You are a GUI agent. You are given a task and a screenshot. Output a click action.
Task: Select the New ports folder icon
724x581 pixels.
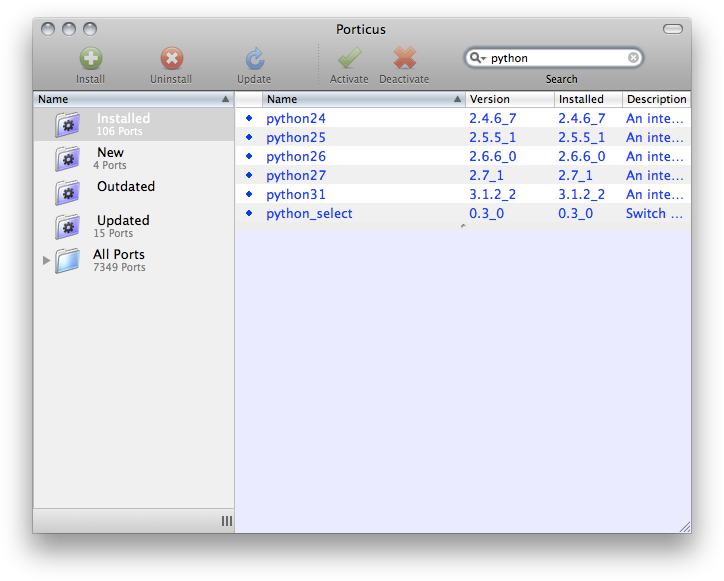[67, 158]
